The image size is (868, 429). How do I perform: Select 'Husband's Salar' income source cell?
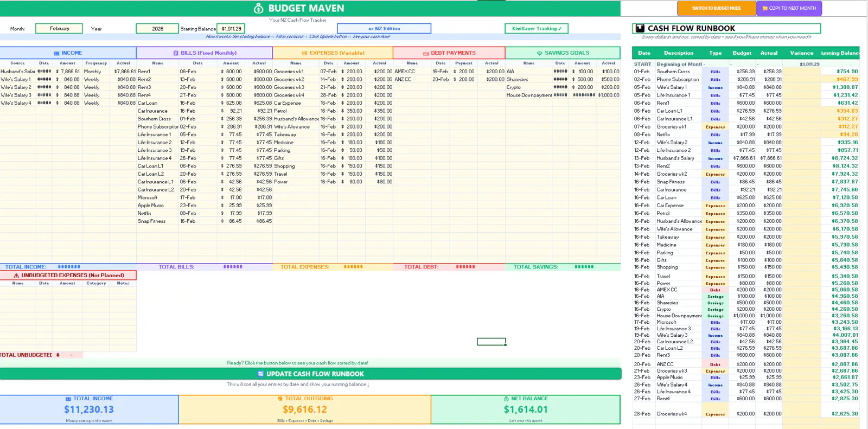pyautogui.click(x=18, y=72)
